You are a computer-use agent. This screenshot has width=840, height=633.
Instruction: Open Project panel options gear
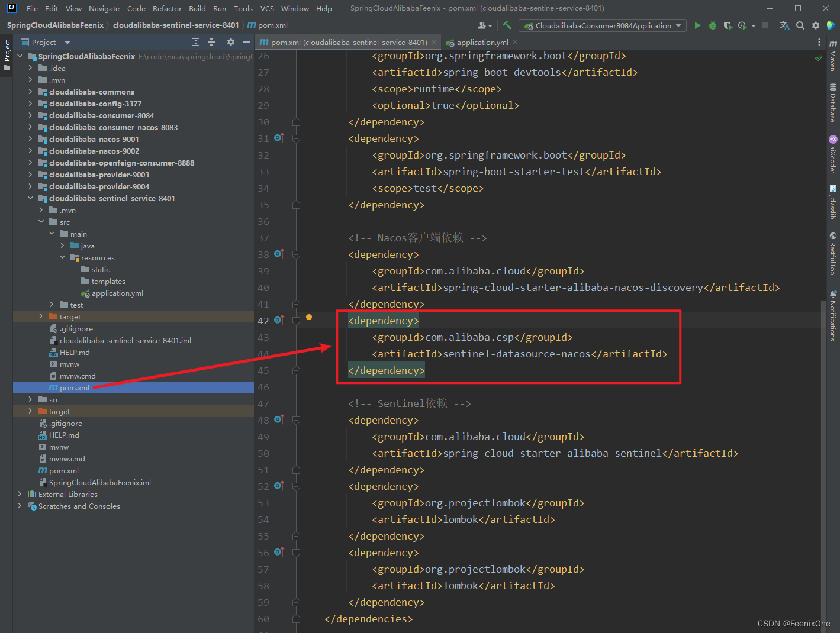tap(231, 42)
